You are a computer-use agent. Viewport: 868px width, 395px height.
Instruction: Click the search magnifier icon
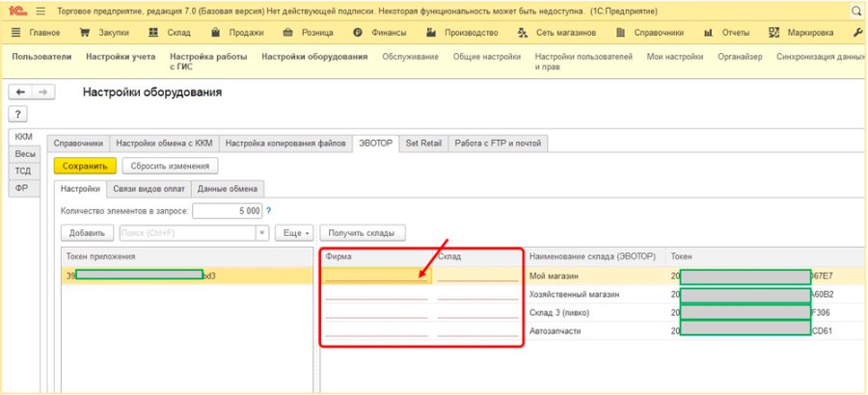coord(857,11)
